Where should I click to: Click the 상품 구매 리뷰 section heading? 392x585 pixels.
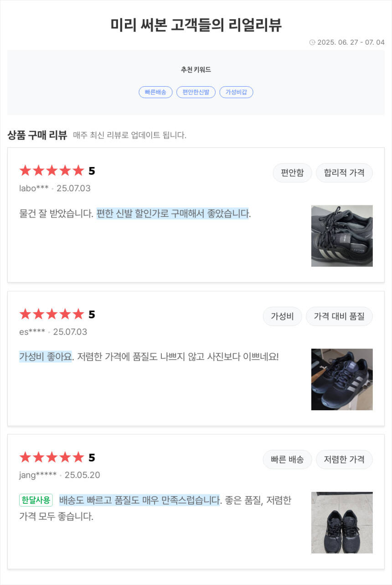tap(37, 135)
